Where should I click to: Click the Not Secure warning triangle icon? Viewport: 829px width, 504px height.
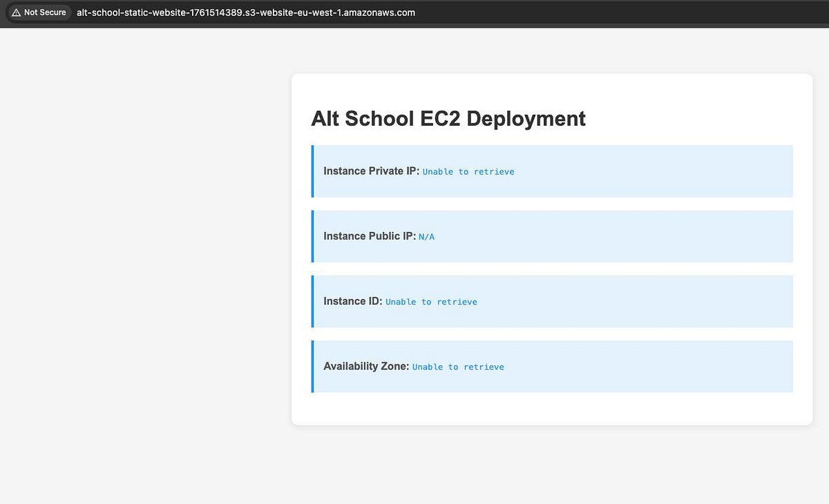tap(18, 12)
